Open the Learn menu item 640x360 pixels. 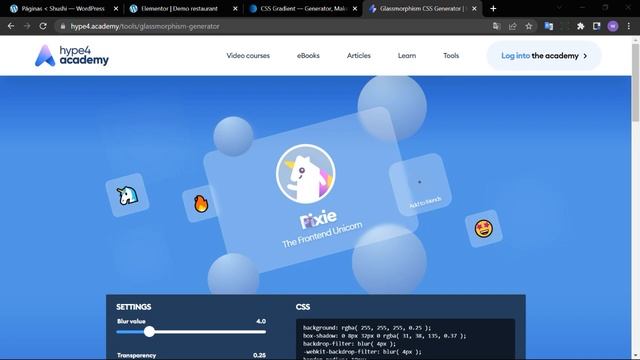[407, 56]
